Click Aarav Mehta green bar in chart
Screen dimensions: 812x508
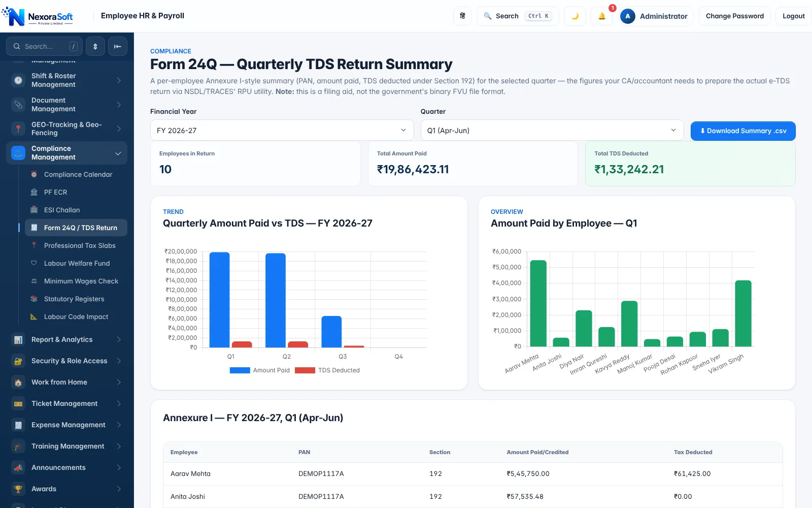click(538, 304)
